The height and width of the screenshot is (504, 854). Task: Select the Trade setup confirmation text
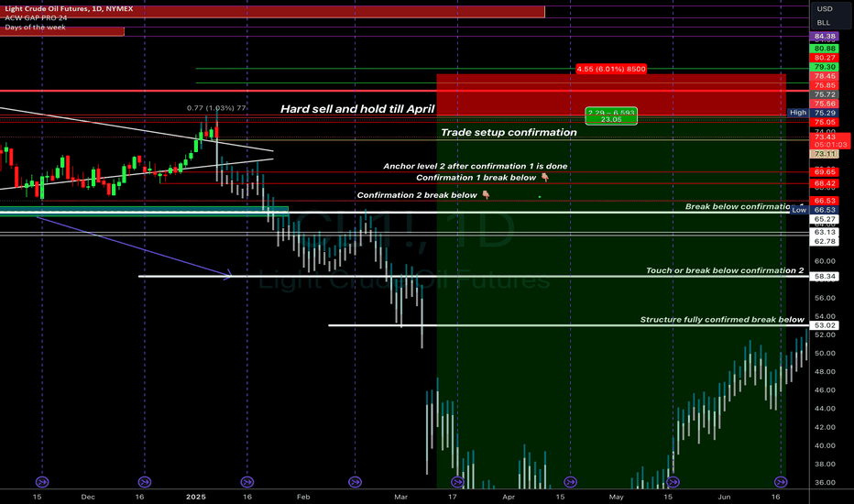(509, 132)
